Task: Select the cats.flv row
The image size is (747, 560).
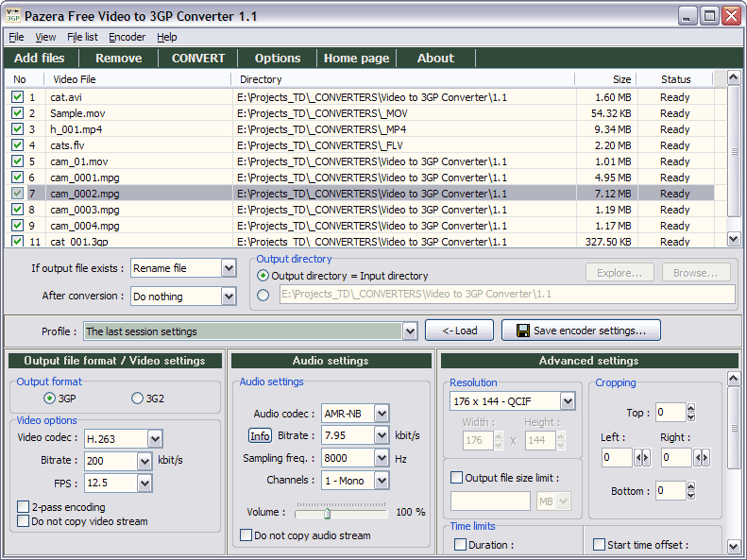Action: tap(360, 145)
